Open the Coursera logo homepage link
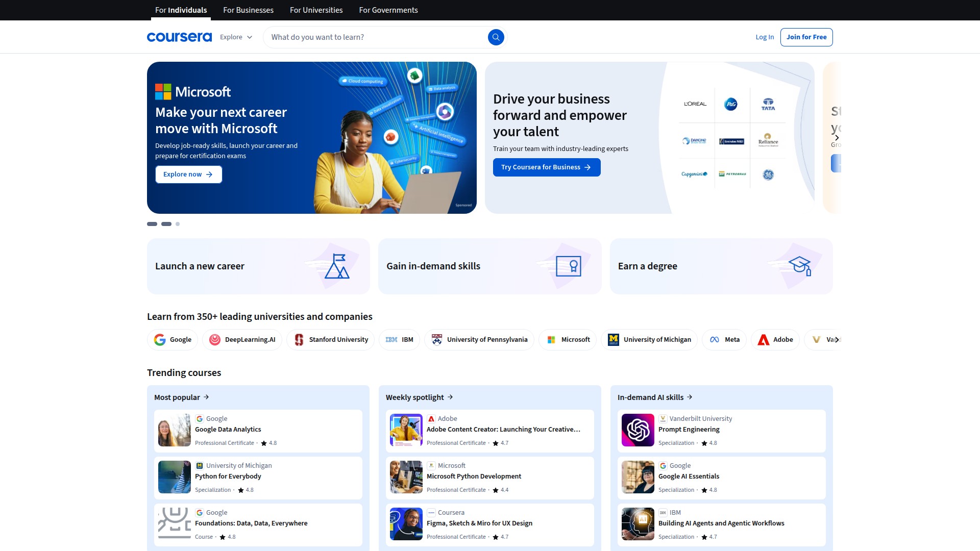The image size is (980, 551). [179, 37]
